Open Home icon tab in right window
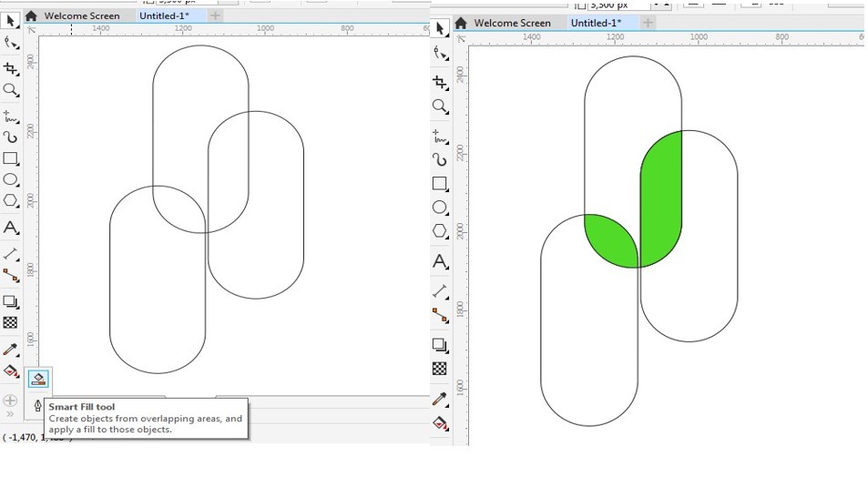The image size is (868, 477). 461,23
